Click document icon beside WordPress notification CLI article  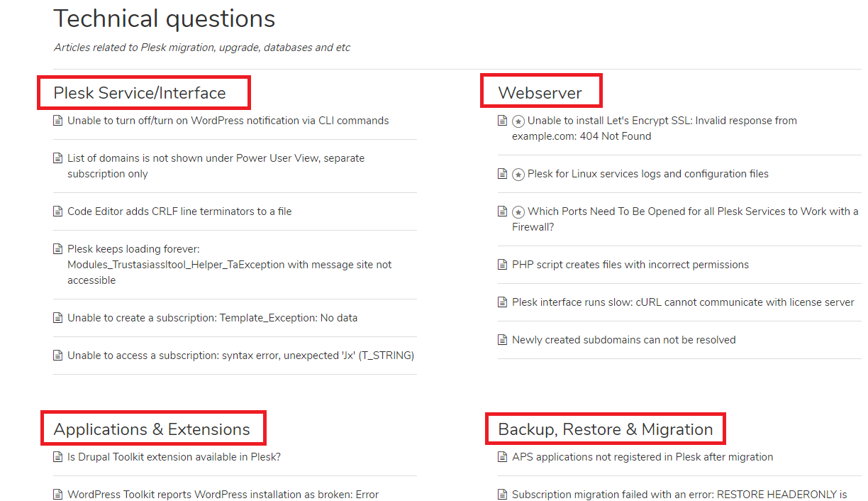point(58,121)
